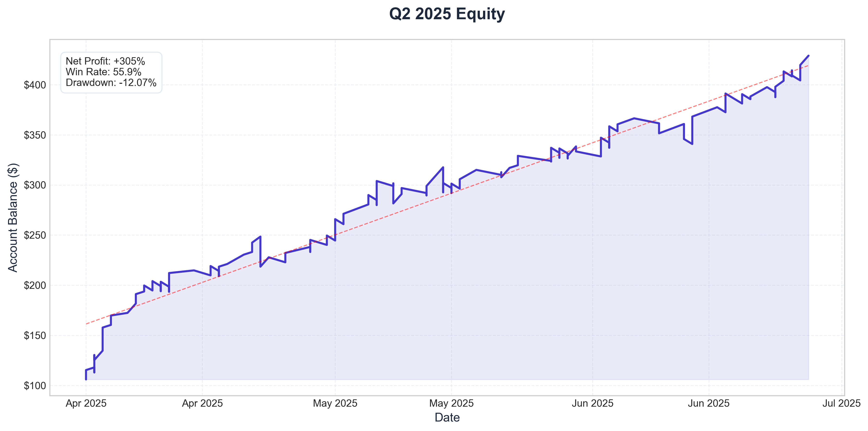Click the Account Balance ($) axis label

pyautogui.click(x=13, y=217)
